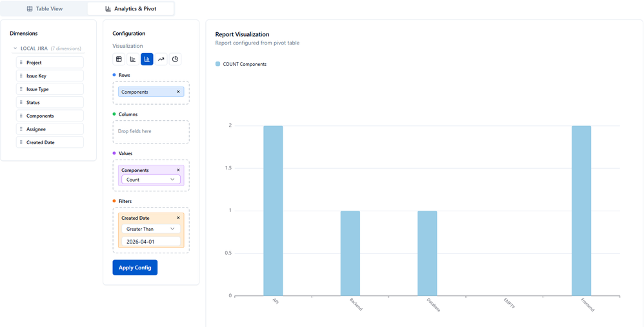Screen dimensions: 644x327
Task: Edit the 2026-04-01 date filter field
Action: click(151, 242)
